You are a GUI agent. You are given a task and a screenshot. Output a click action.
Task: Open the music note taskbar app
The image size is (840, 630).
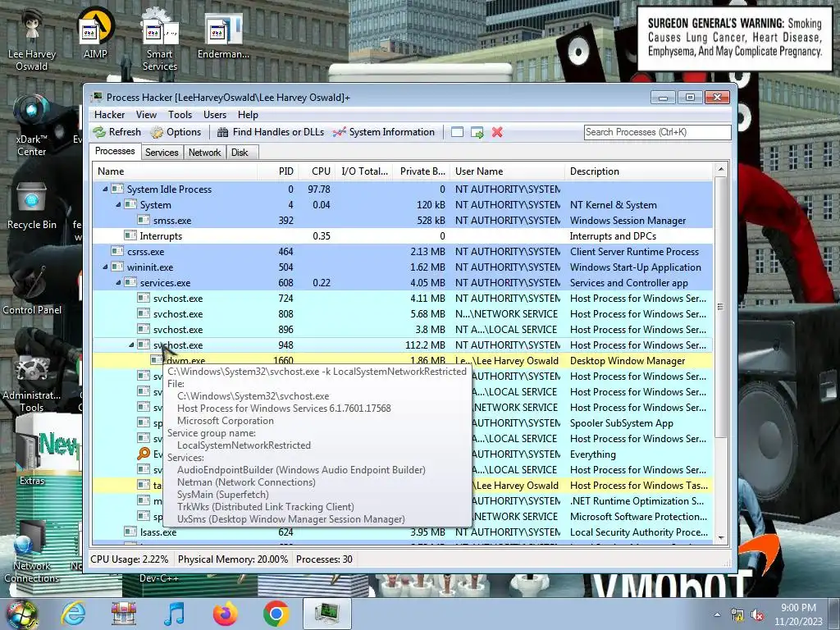[x=175, y=614]
